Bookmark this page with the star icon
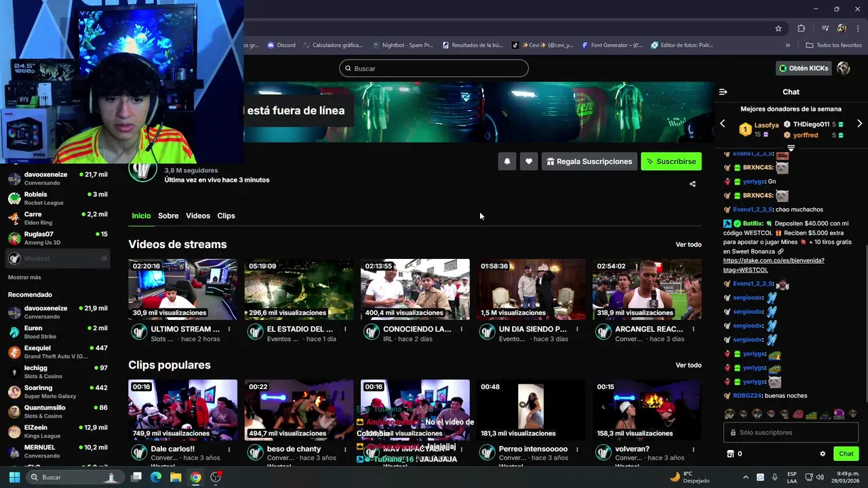The width and height of the screenshot is (868, 488). point(778,28)
